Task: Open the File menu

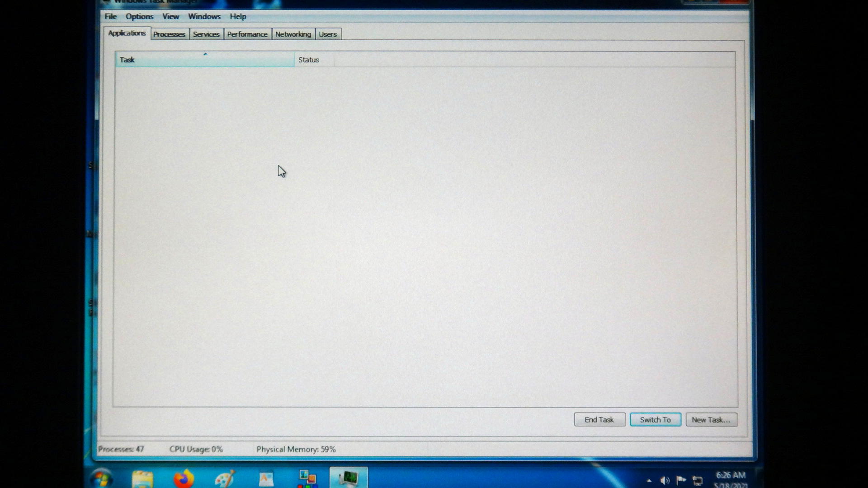Action: coord(111,16)
